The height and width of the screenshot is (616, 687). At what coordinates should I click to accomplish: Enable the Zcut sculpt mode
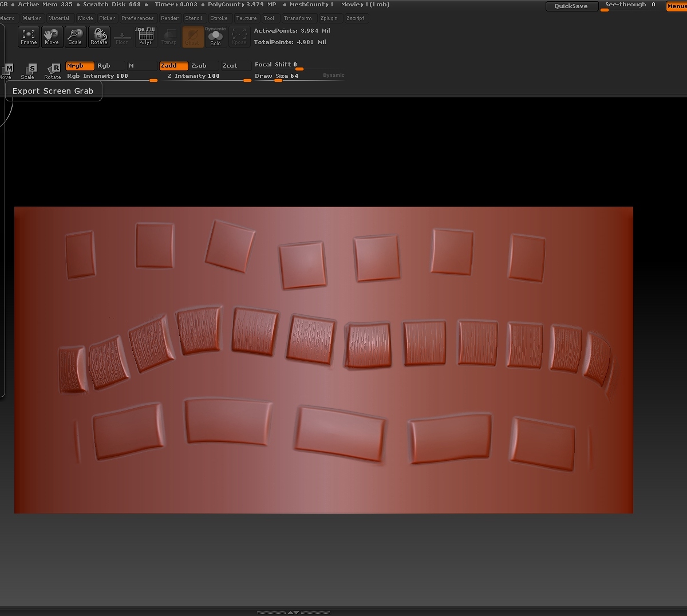tap(236, 66)
